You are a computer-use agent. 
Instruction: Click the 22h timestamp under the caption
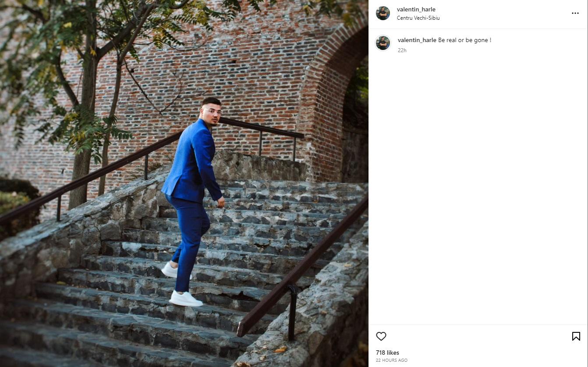tap(402, 50)
